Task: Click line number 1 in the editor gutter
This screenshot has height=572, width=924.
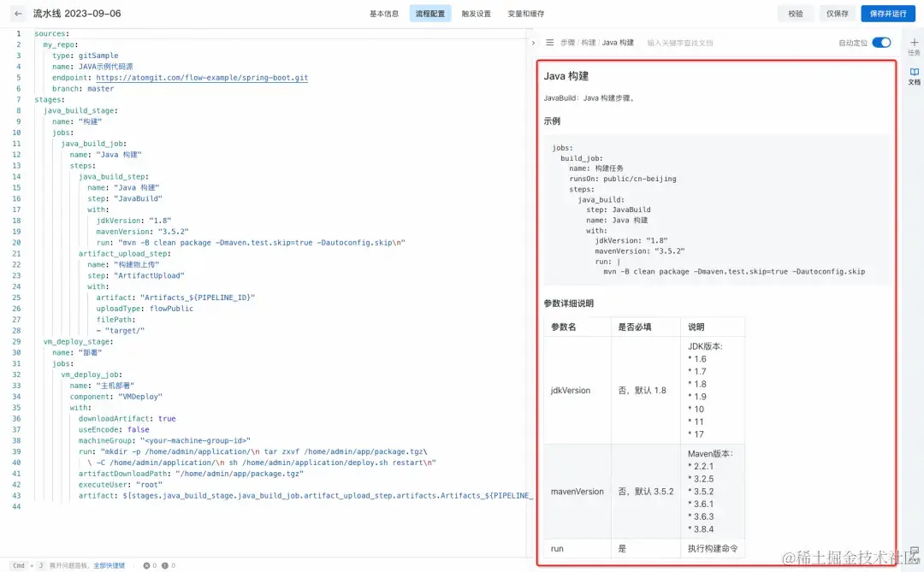Action: pyautogui.click(x=18, y=33)
